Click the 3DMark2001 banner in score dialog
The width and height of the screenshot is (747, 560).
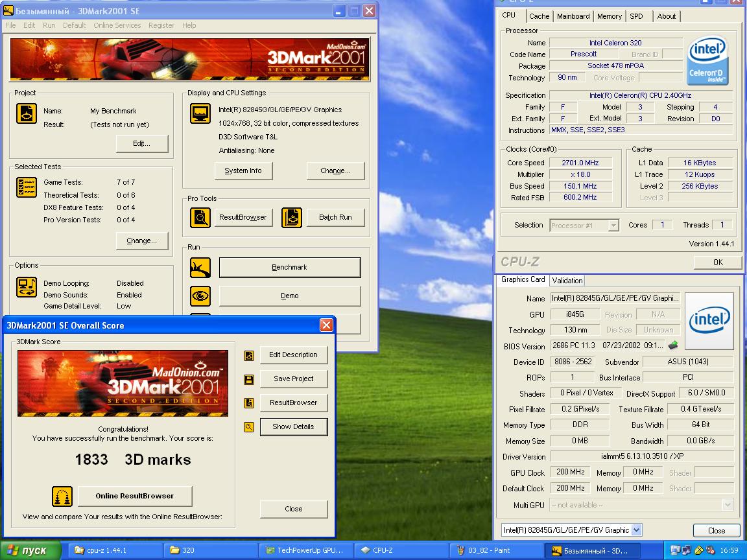[123, 384]
